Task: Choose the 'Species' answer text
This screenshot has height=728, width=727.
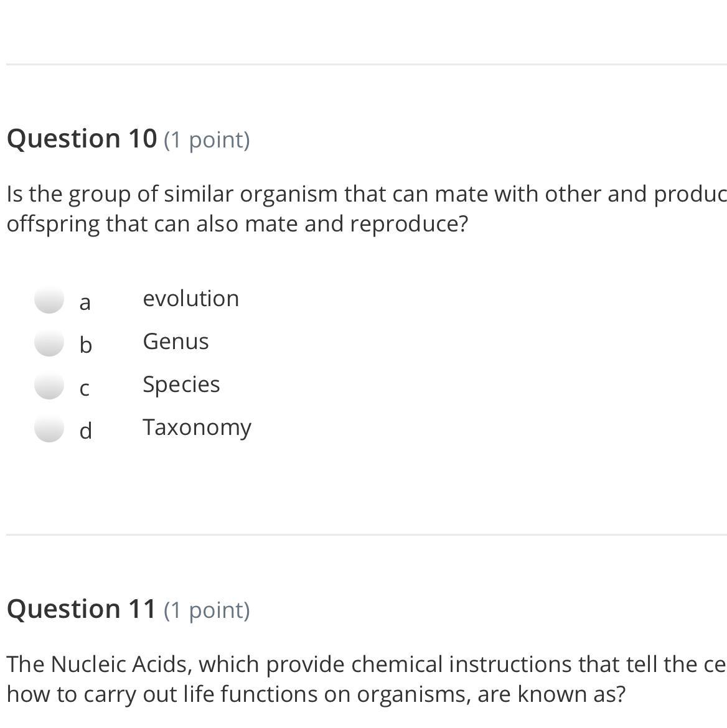Action: click(x=181, y=385)
